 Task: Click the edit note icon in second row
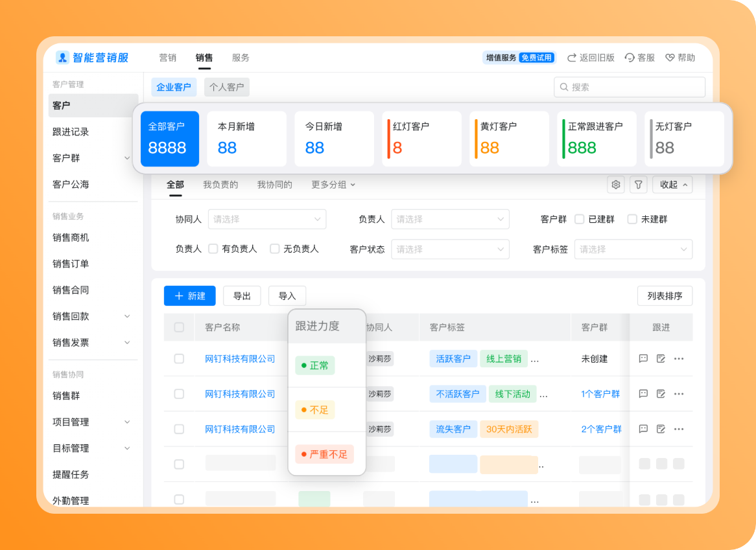point(661,393)
